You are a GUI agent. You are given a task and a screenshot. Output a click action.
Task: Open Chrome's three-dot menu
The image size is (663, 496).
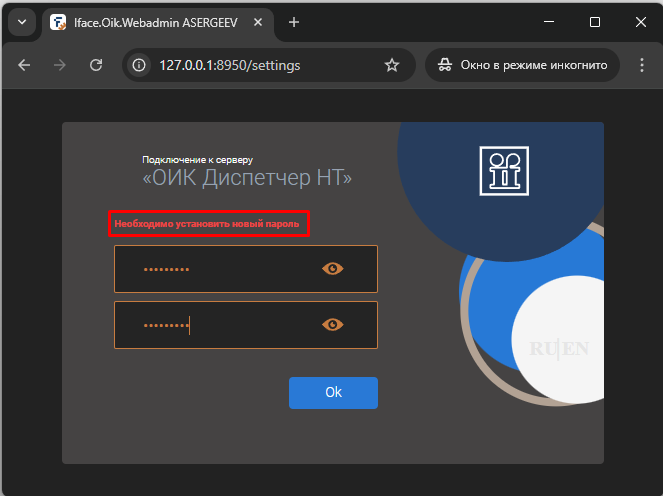(641, 65)
